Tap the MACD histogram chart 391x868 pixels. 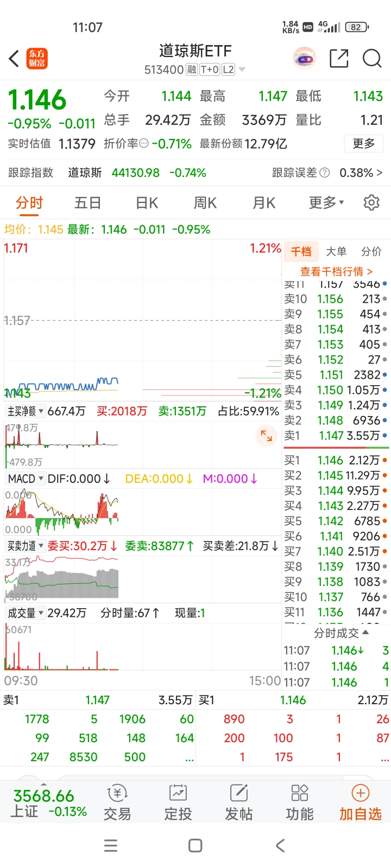coord(142,512)
